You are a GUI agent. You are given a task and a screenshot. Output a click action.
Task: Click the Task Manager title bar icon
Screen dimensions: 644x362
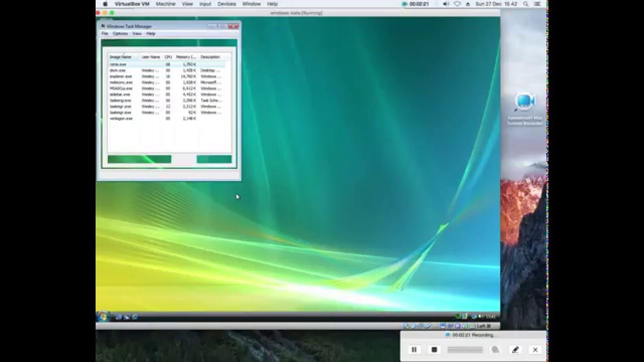(x=103, y=26)
